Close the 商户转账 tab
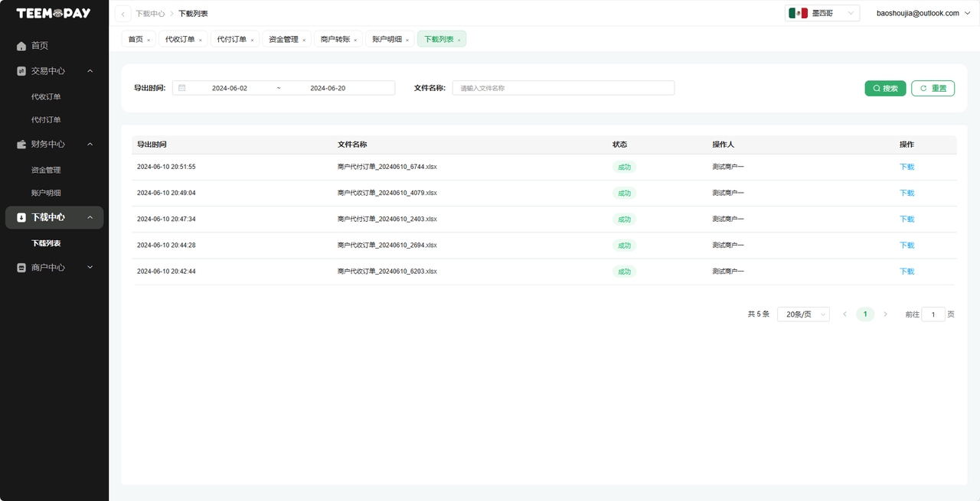The width and height of the screenshot is (980, 501). tap(355, 40)
